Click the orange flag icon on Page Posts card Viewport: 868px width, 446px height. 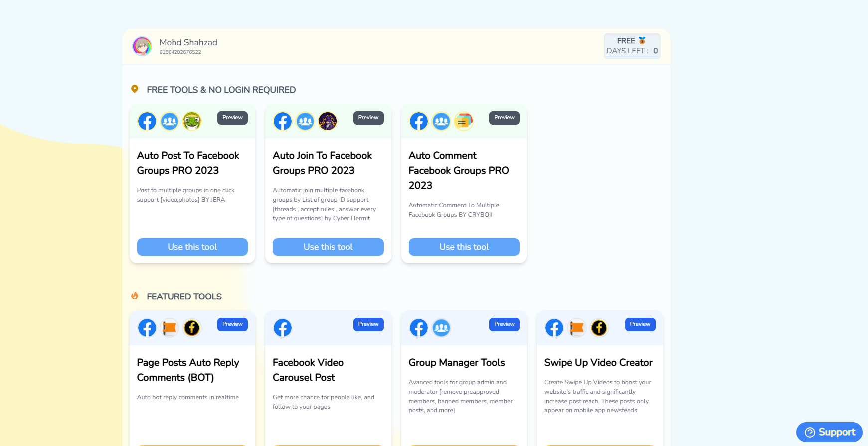click(170, 328)
